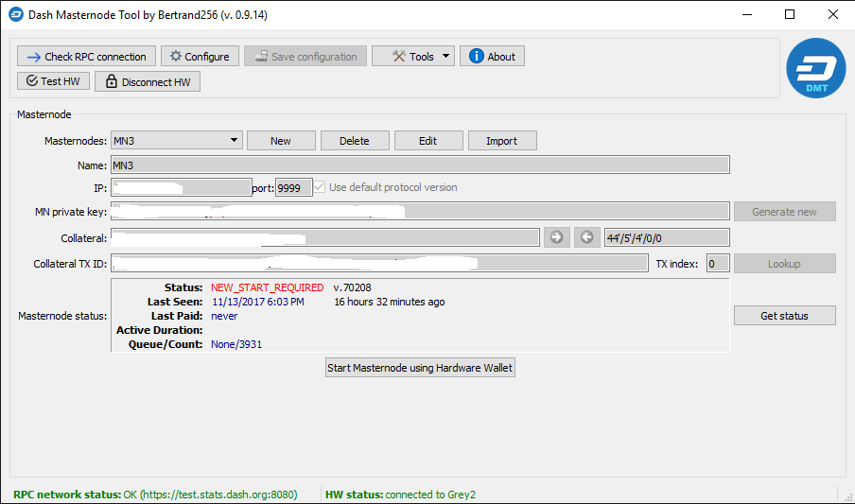Open the Tools dropdown menu
The image size is (855, 504).
[x=413, y=56]
